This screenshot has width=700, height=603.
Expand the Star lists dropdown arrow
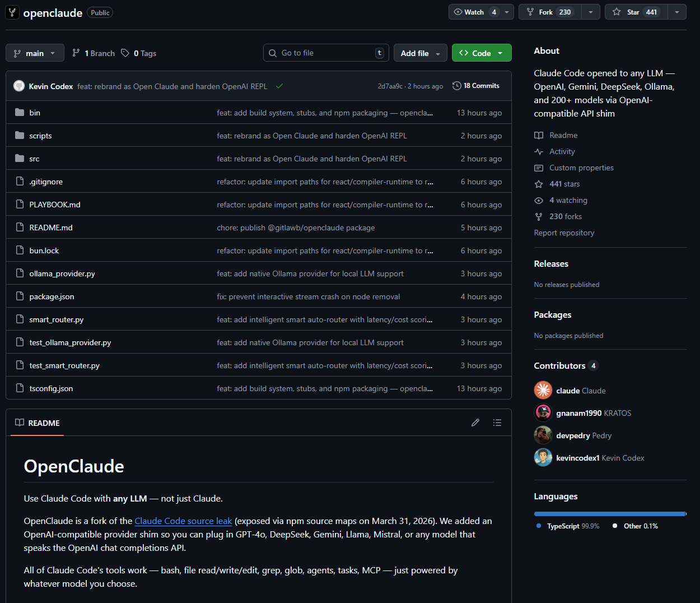tap(677, 12)
